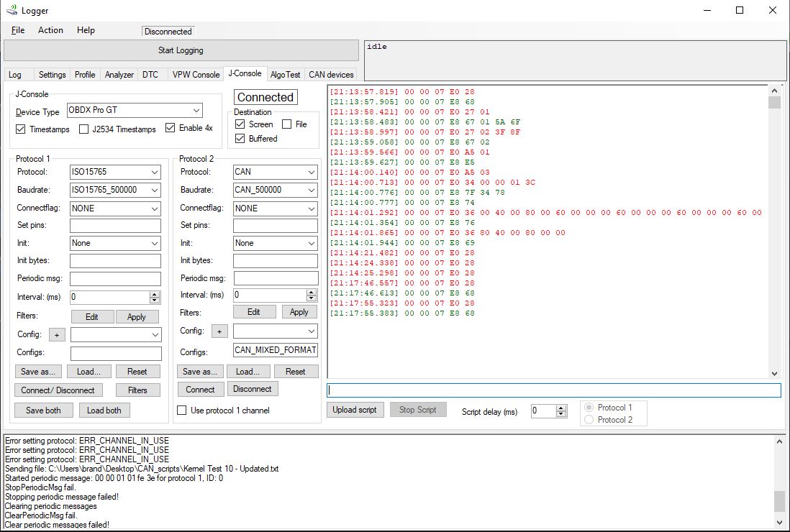Image resolution: width=790 pixels, height=532 pixels.
Task: Click the console scrollbar up arrow
Action: pos(774,91)
